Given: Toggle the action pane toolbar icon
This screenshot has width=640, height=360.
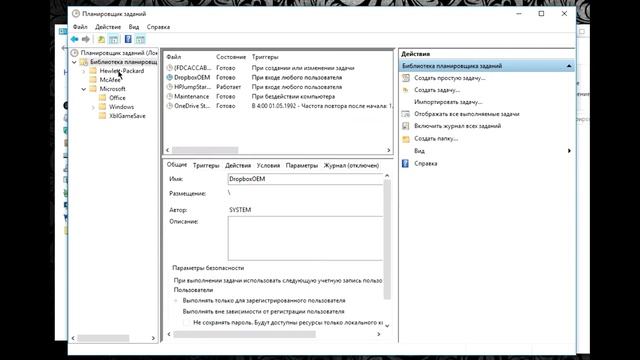Looking at the screenshot, I should [x=140, y=40].
